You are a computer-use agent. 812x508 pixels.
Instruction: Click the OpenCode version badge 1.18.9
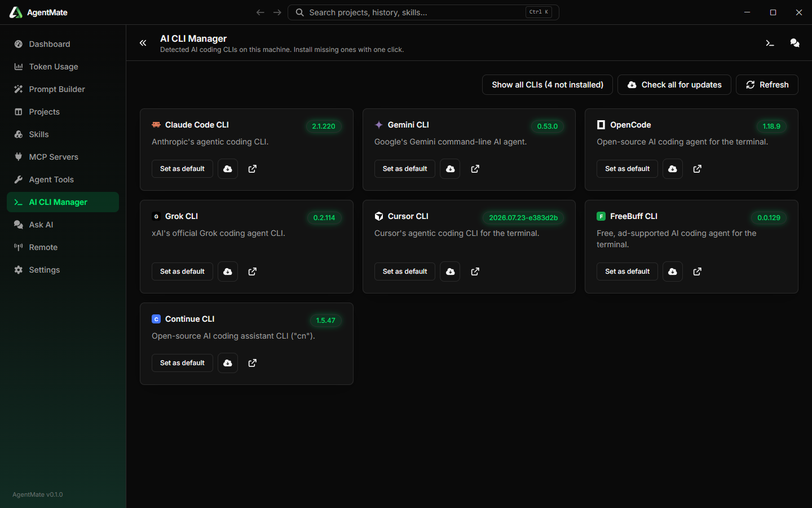[x=771, y=126]
